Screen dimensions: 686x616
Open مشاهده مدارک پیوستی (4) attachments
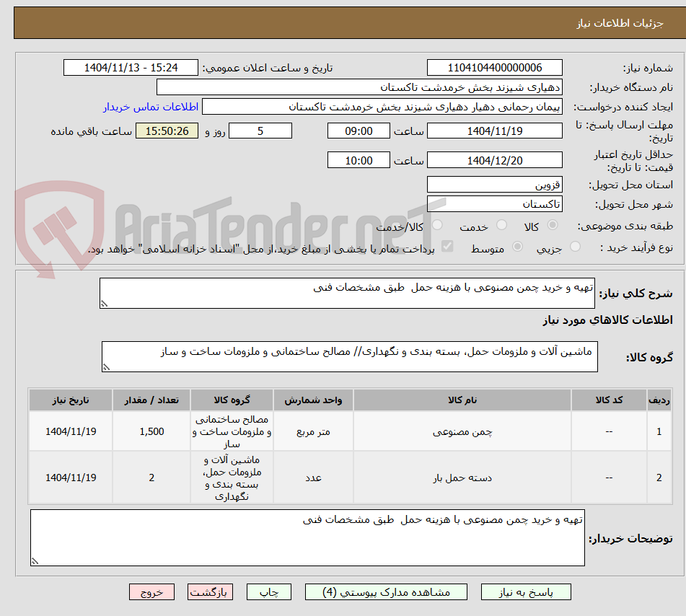tap(386, 592)
